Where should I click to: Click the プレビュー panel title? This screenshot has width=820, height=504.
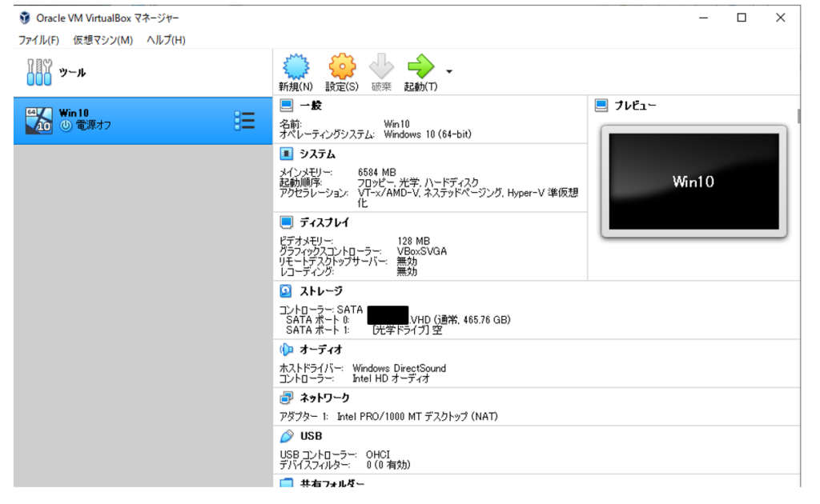coord(635,106)
